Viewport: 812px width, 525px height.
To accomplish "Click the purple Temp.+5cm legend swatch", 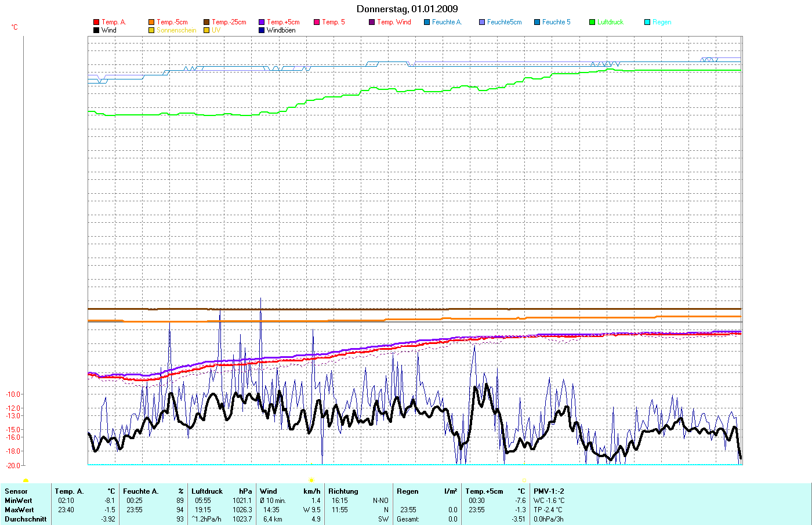I will [x=262, y=22].
